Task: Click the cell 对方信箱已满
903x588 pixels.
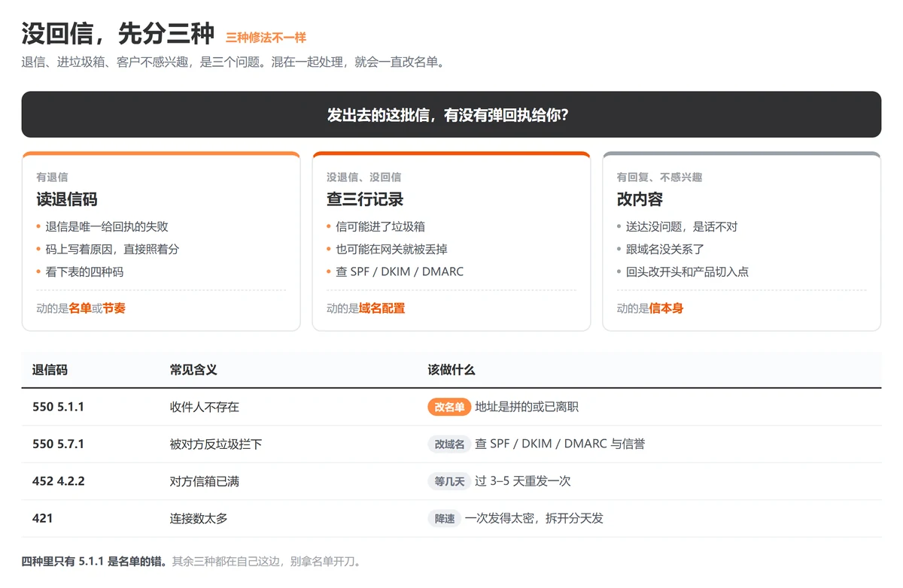Action: (205, 481)
